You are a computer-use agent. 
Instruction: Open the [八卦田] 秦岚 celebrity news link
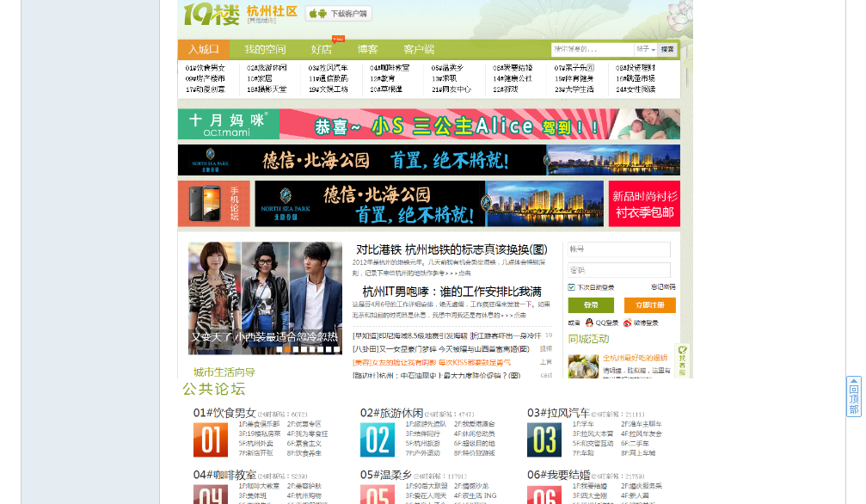[x=440, y=348]
